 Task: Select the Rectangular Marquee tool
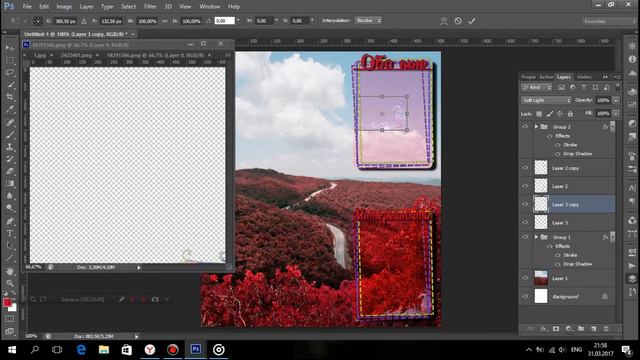click(10, 60)
